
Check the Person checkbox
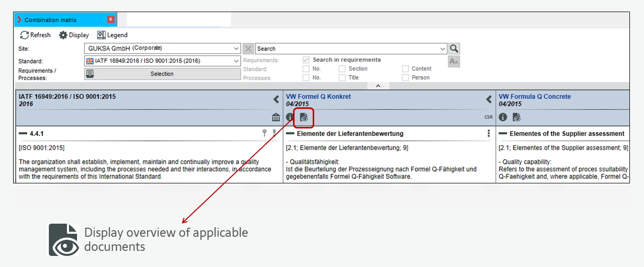coord(405,78)
